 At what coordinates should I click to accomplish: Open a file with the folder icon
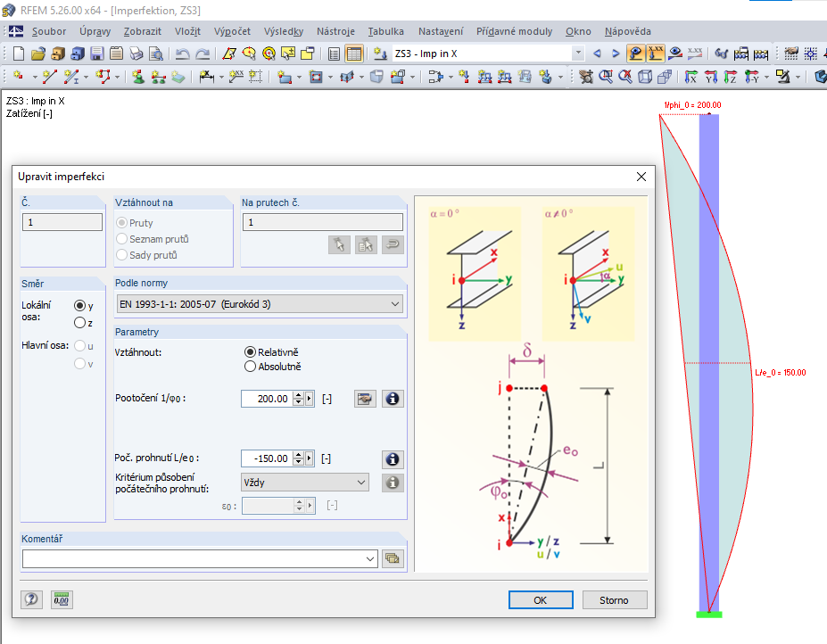click(x=38, y=54)
